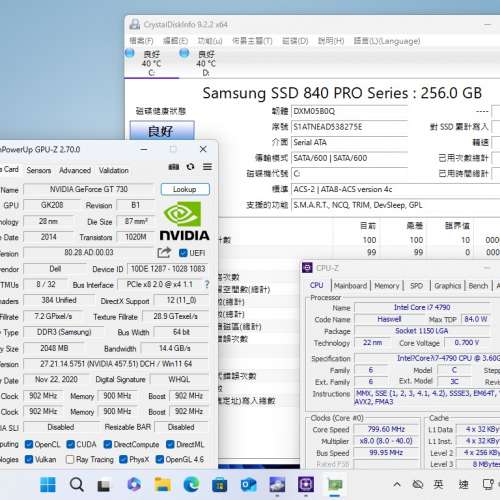Click the 良好 disk health status button
500x500 pixels.
[x=162, y=131]
